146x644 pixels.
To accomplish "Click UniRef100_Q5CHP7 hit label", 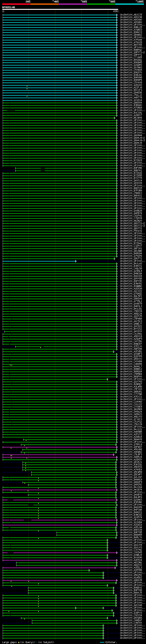I will pyautogui.click(x=131, y=474).
